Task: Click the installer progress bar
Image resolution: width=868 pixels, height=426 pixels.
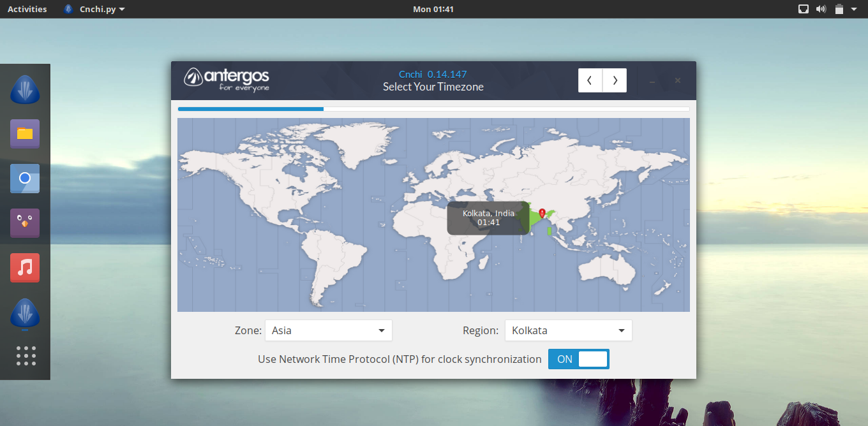Action: click(433, 109)
